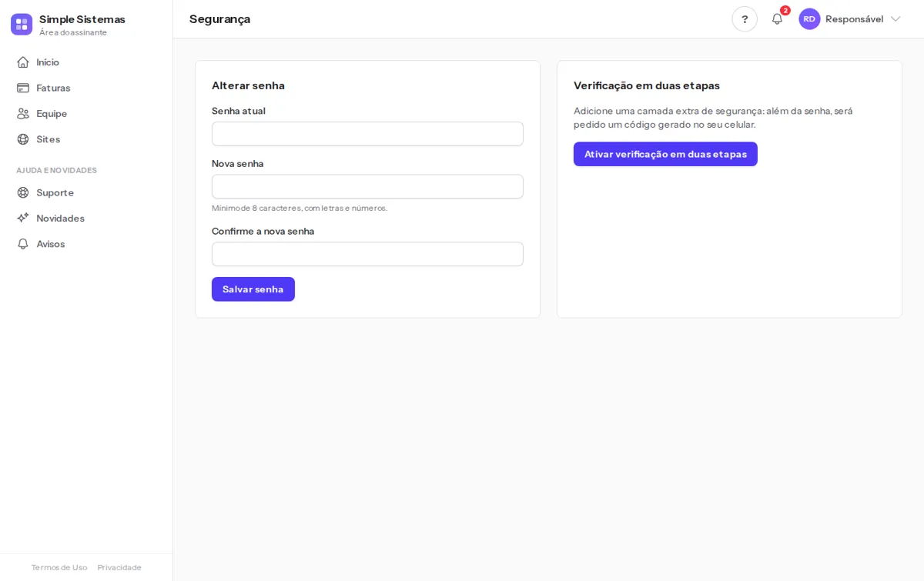Open the Termos de Uso link
924x581 pixels.
pos(59,567)
